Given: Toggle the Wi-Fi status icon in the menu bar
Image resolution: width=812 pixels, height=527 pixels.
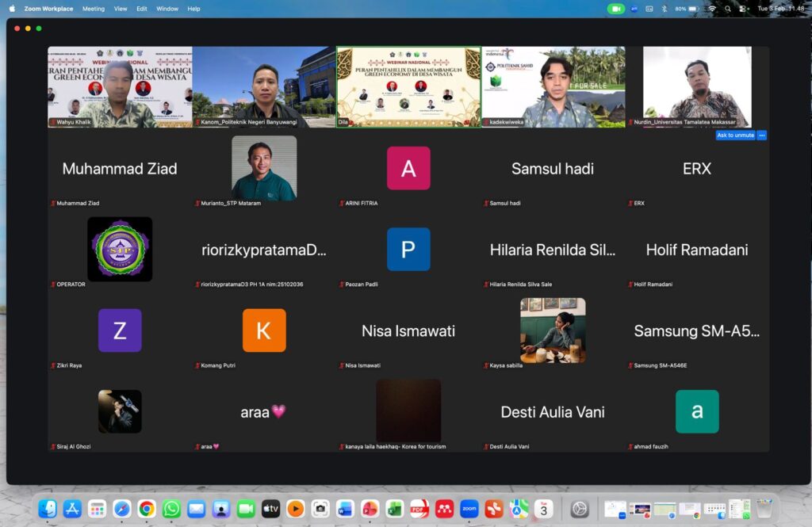Looking at the screenshot, I should (711, 9).
